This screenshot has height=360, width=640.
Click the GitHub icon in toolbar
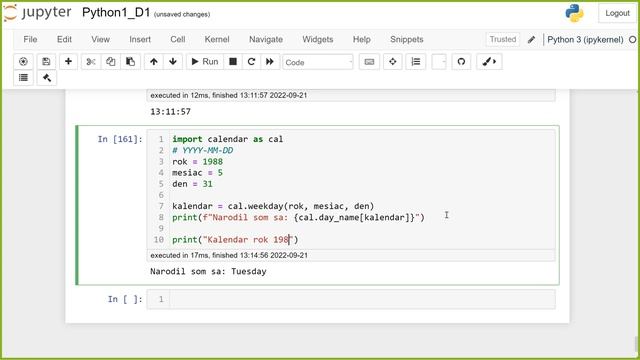pyautogui.click(x=461, y=62)
